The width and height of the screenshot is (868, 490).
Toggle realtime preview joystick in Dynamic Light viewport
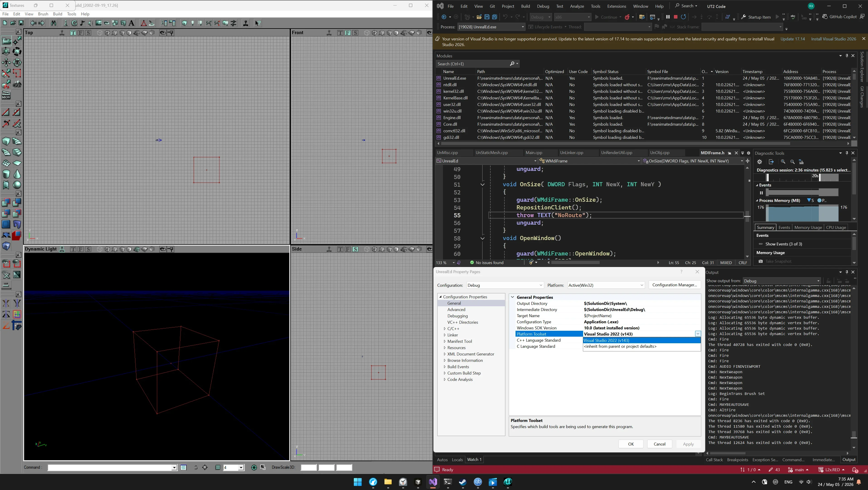(x=62, y=249)
